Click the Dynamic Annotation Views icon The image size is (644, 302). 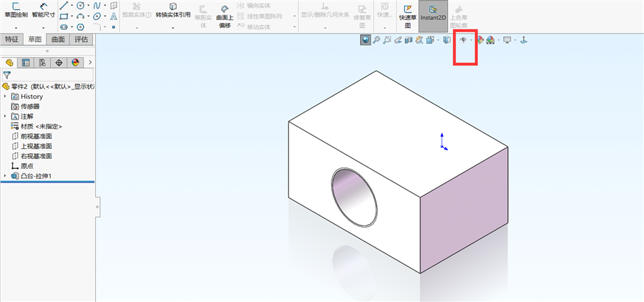pyautogui.click(x=419, y=40)
